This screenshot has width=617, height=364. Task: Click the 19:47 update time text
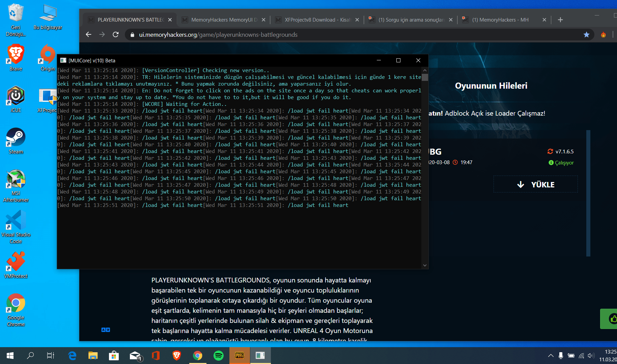466,162
